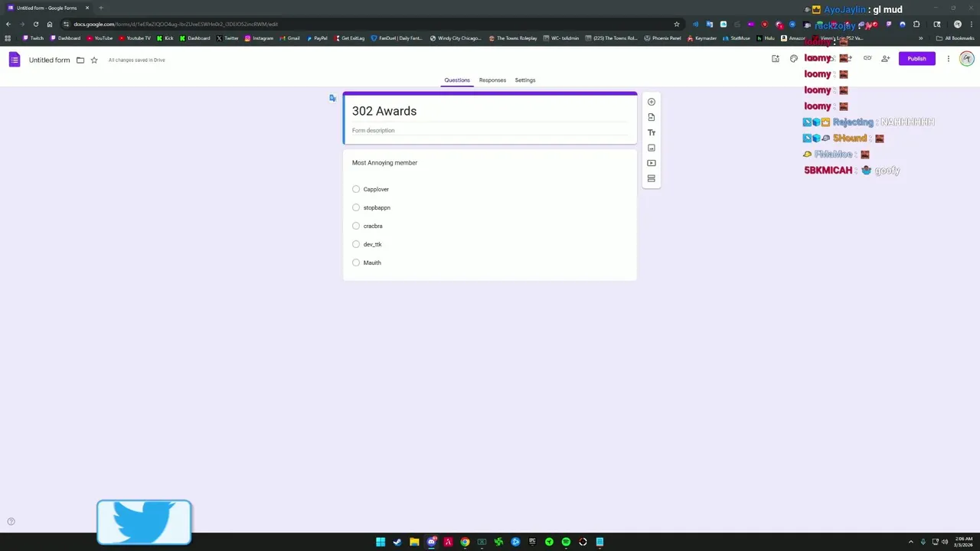Image resolution: width=980 pixels, height=551 pixels.
Task: Click the Move to folder icon
Action: 80,60
